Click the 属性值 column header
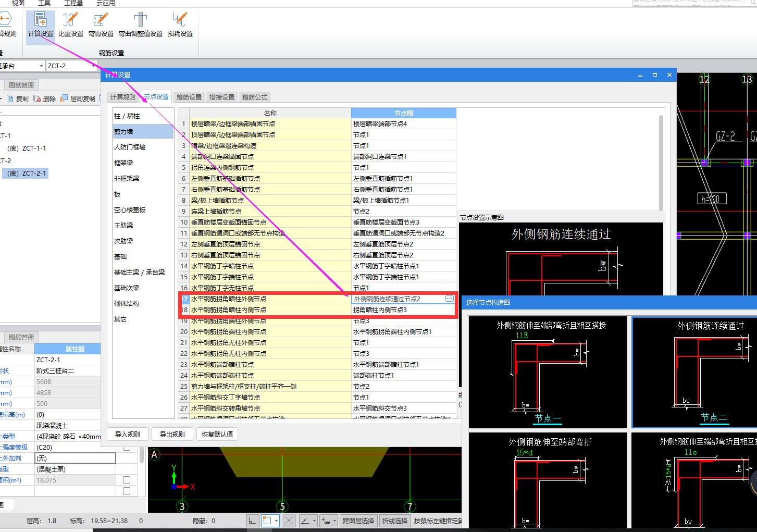 point(75,349)
